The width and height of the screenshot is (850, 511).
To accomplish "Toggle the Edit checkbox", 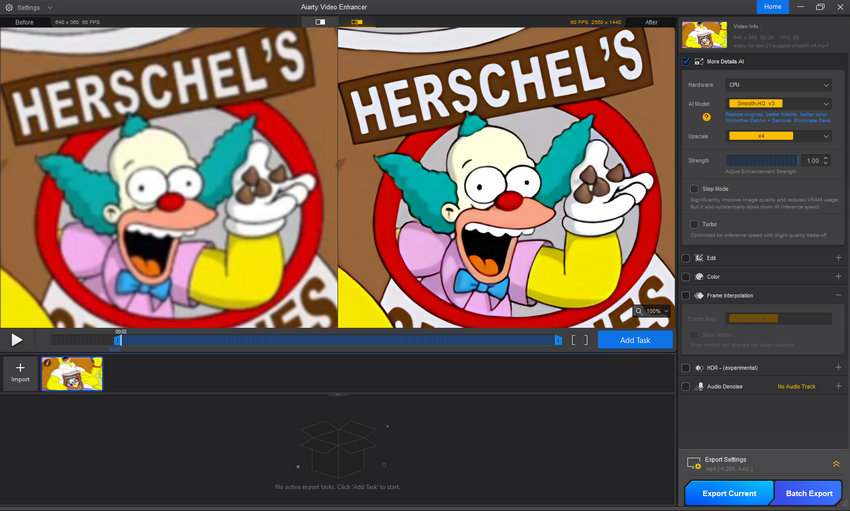I will pos(686,258).
